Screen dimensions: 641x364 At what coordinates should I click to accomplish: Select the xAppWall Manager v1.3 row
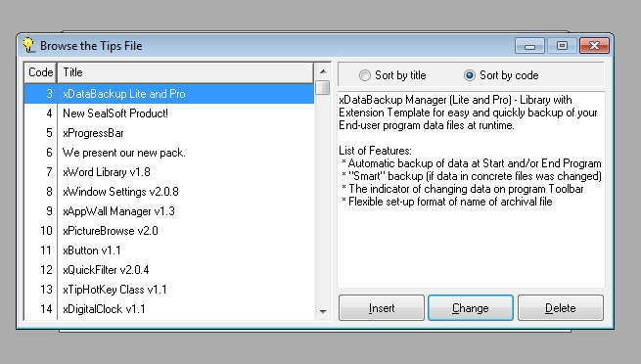click(169, 211)
